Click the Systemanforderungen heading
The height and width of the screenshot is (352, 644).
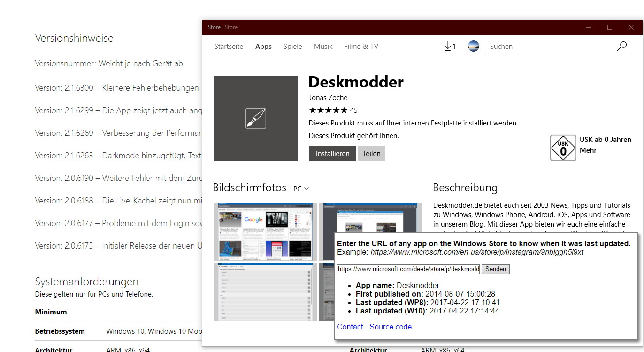point(87,282)
